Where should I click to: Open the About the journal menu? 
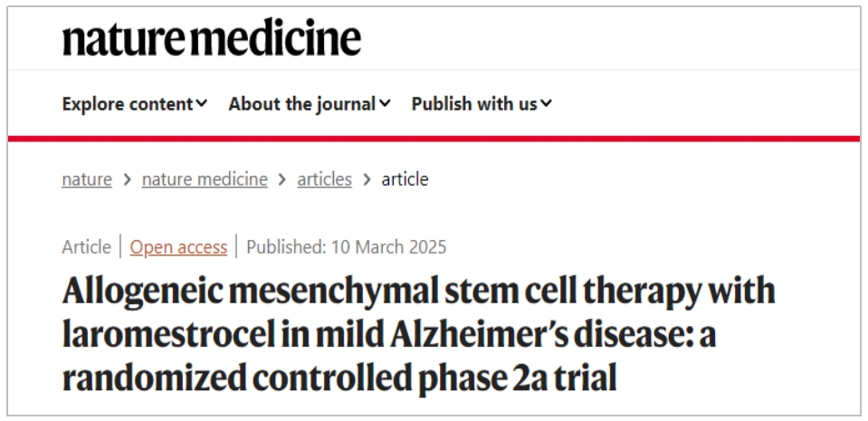302,104
